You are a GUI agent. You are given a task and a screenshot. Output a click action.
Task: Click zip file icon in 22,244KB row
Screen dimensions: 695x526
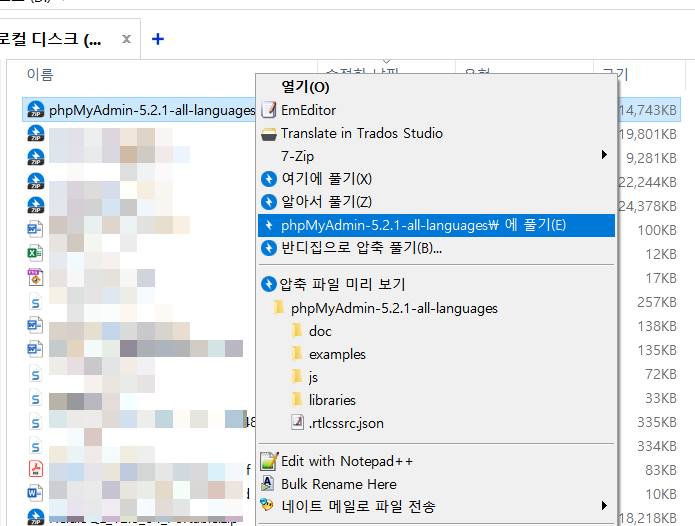pos(35,181)
